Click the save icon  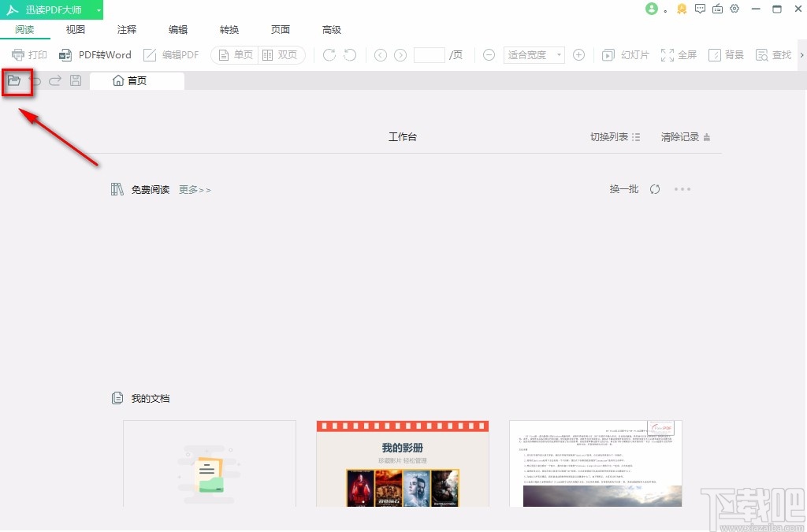[75, 80]
